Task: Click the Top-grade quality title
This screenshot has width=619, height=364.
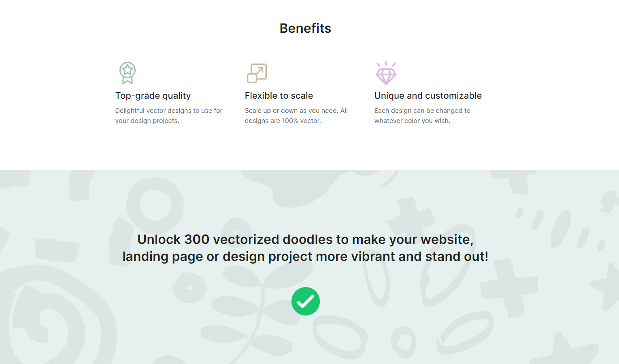Action: tap(153, 96)
